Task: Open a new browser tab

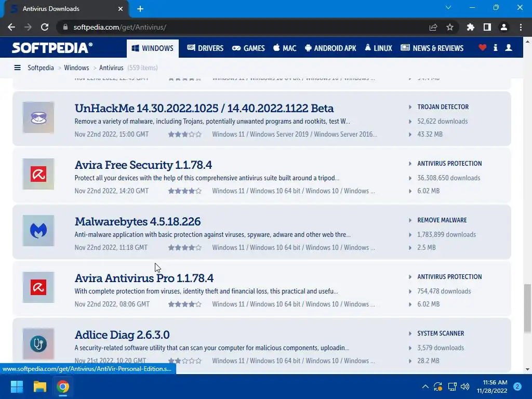Action: point(140,9)
